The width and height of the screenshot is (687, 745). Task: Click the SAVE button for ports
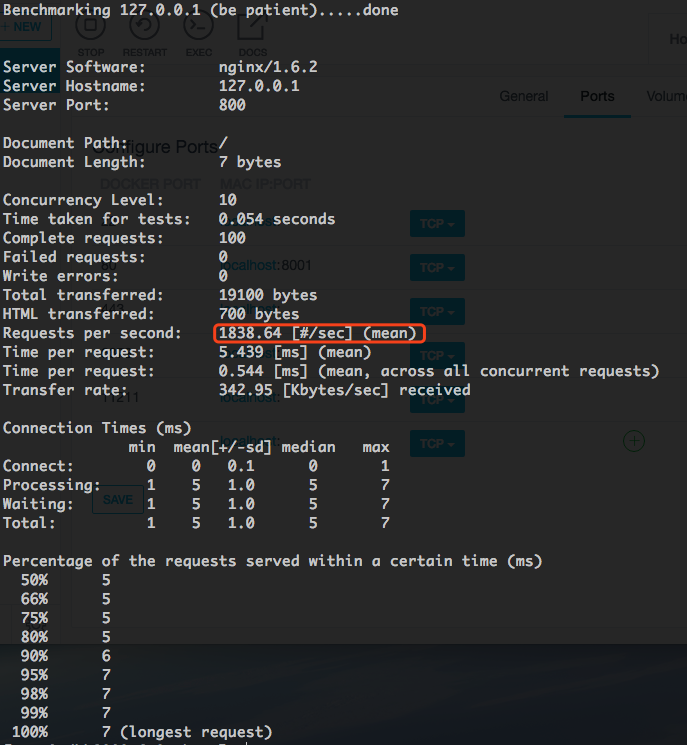click(118, 500)
